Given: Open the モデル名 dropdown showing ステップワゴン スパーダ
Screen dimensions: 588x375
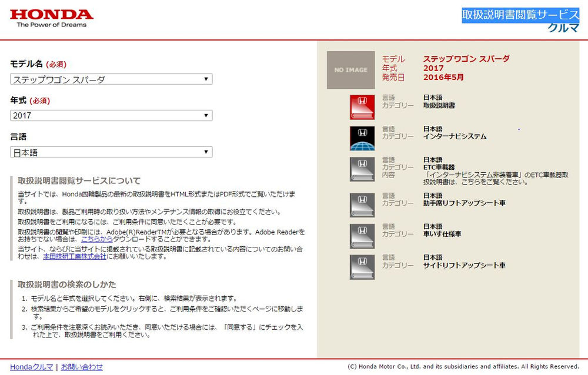Looking at the screenshot, I should (111, 79).
